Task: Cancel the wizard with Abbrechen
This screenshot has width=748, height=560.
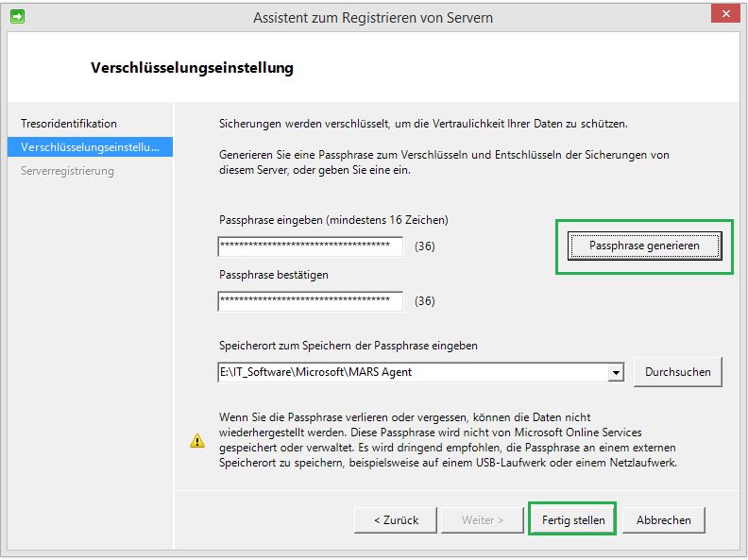Action: coord(663,520)
